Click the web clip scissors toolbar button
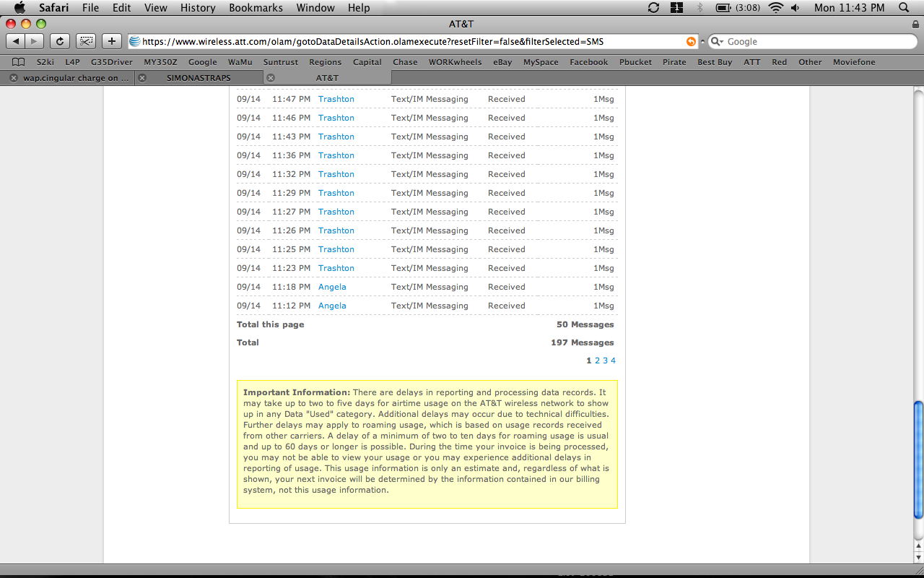The image size is (924, 578). [86, 41]
